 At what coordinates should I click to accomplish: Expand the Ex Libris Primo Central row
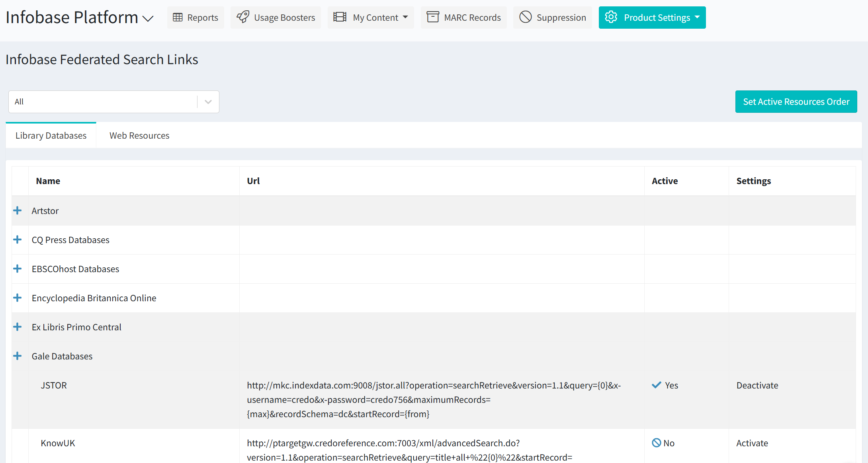tap(18, 327)
